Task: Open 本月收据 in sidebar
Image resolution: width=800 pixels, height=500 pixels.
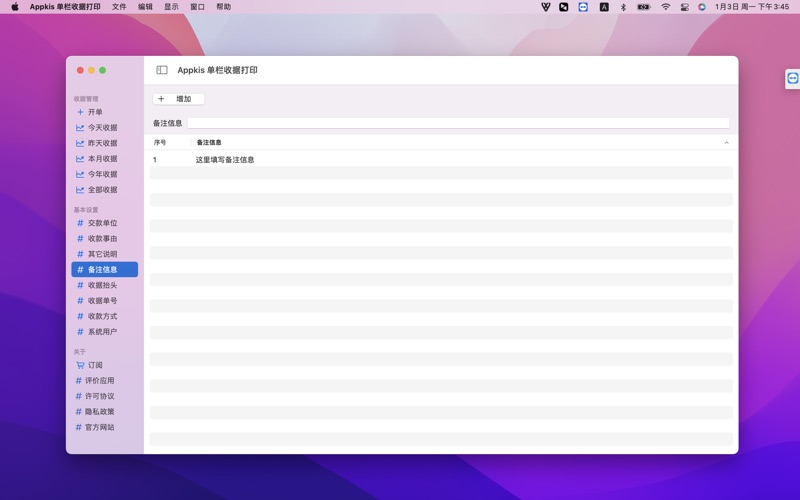Action: click(105, 159)
